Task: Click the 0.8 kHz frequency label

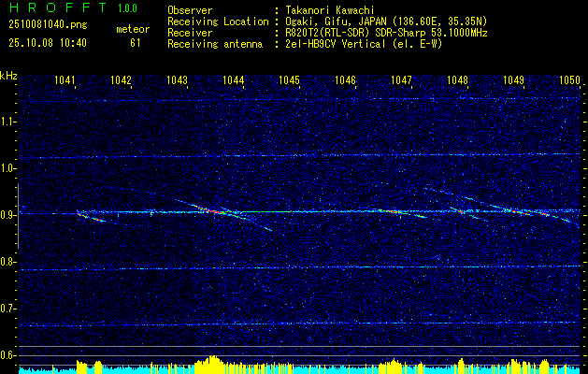Action: (x=7, y=262)
